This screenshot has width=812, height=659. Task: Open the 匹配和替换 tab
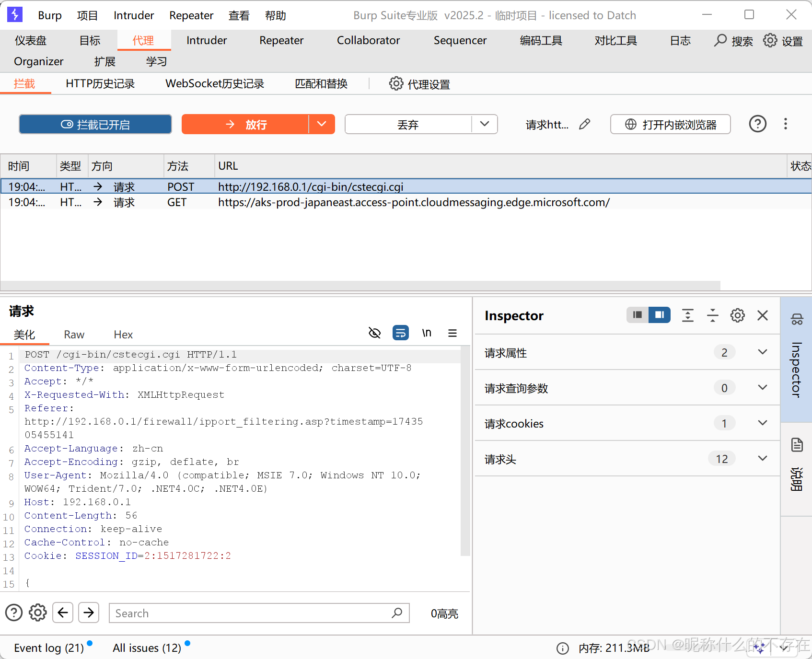point(321,84)
